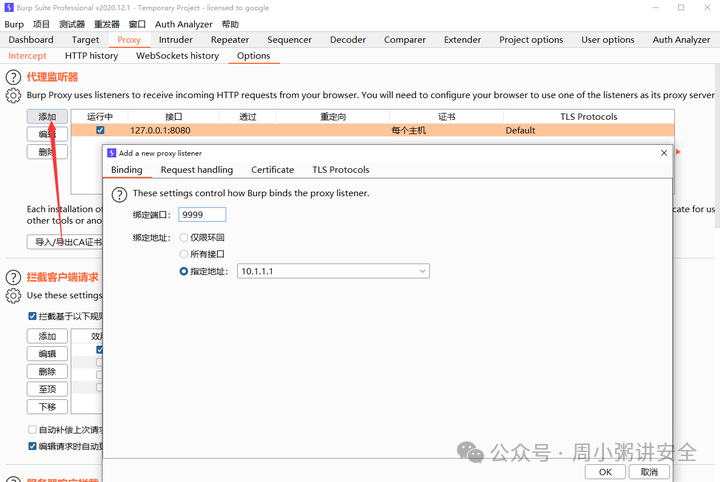Switch to Request handling tab
Viewport: 720px width, 482px height.
197,170
